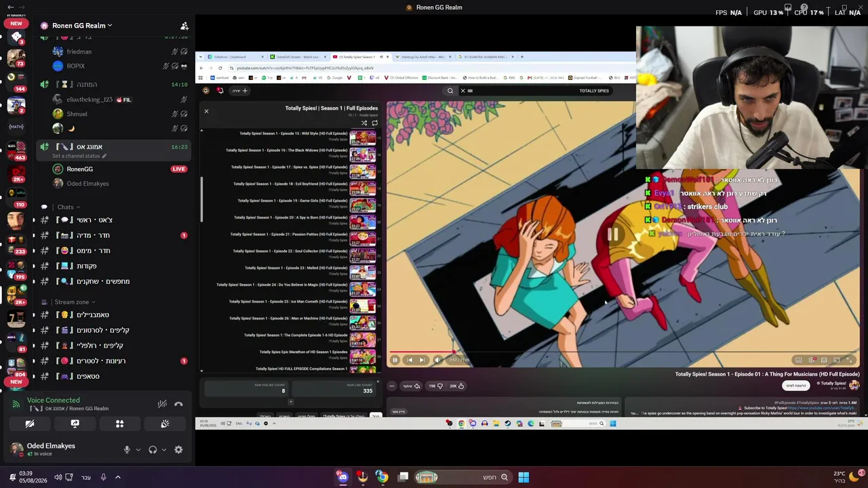Like the video showing 20K
The width and height of the screenshot is (868, 488).
tap(457, 386)
